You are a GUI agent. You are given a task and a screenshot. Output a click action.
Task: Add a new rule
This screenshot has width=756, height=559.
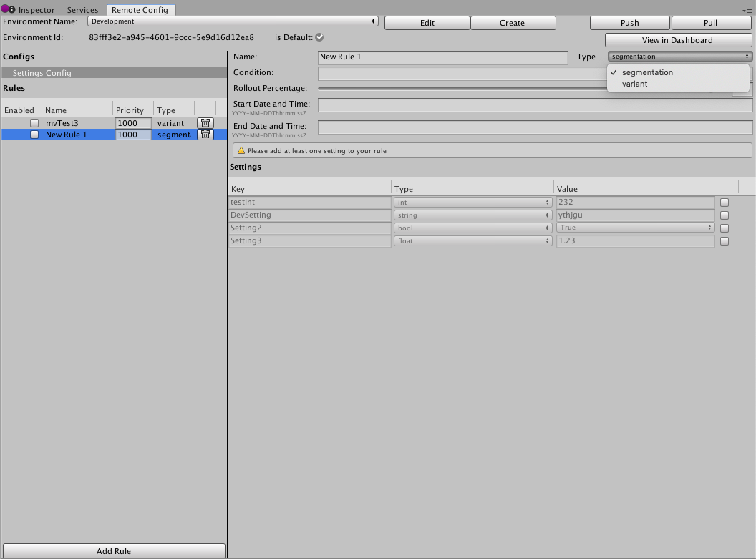point(113,550)
